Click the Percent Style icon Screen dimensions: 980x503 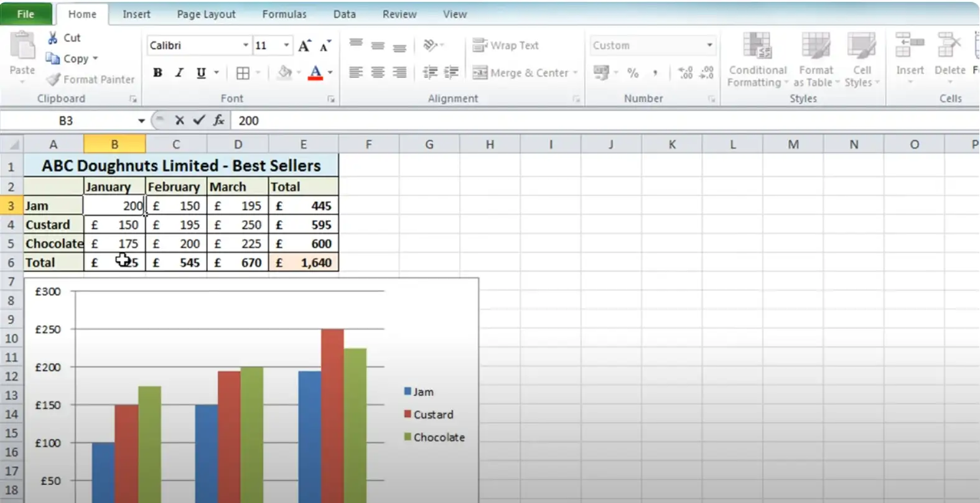point(633,73)
